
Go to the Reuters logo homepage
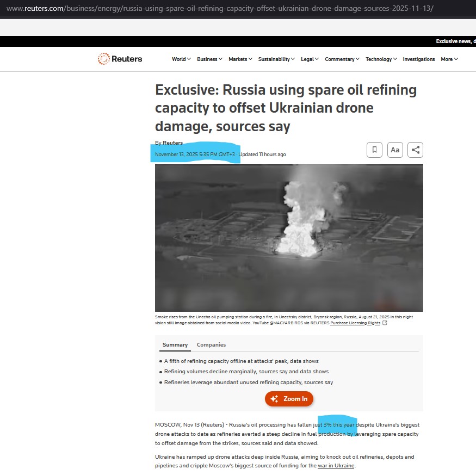120,59
